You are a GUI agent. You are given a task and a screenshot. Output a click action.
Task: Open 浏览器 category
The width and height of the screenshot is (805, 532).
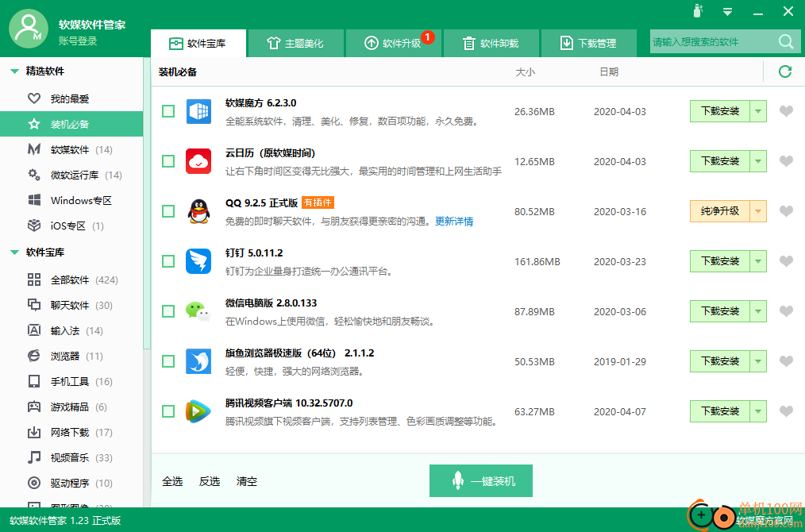coord(72,356)
